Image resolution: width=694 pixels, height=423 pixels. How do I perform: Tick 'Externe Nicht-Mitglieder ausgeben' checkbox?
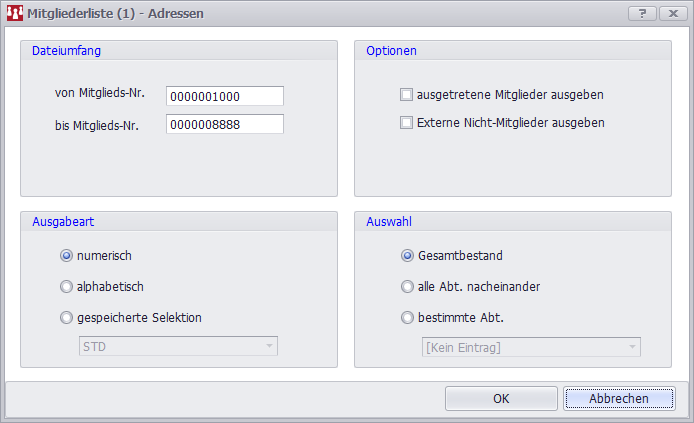[x=407, y=123]
